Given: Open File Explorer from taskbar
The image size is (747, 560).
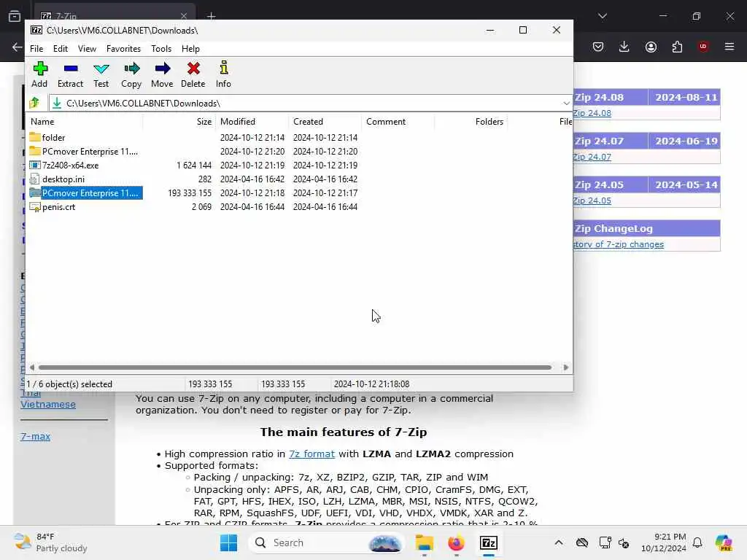Looking at the screenshot, I should coord(424,542).
